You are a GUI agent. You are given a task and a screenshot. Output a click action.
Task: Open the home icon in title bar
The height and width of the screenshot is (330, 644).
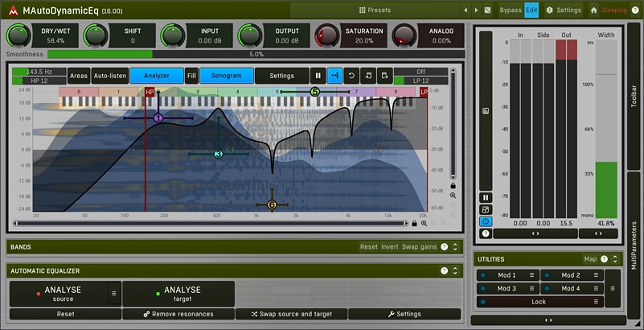(593, 10)
